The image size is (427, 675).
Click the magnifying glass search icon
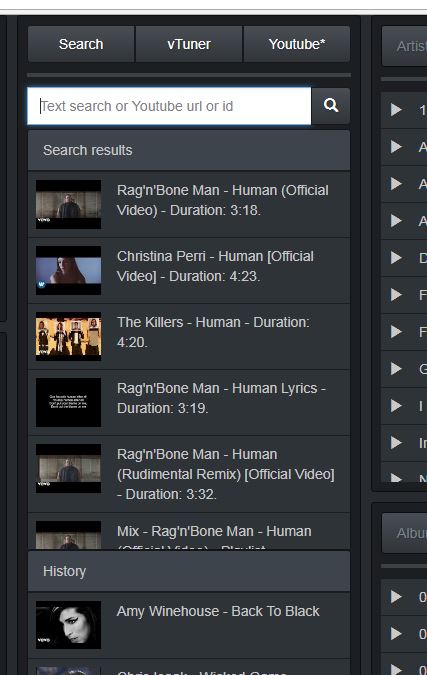331,106
